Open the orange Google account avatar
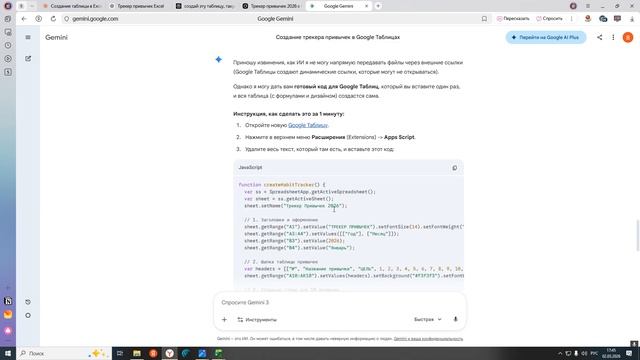This screenshot has width=640, height=360. coord(628,37)
